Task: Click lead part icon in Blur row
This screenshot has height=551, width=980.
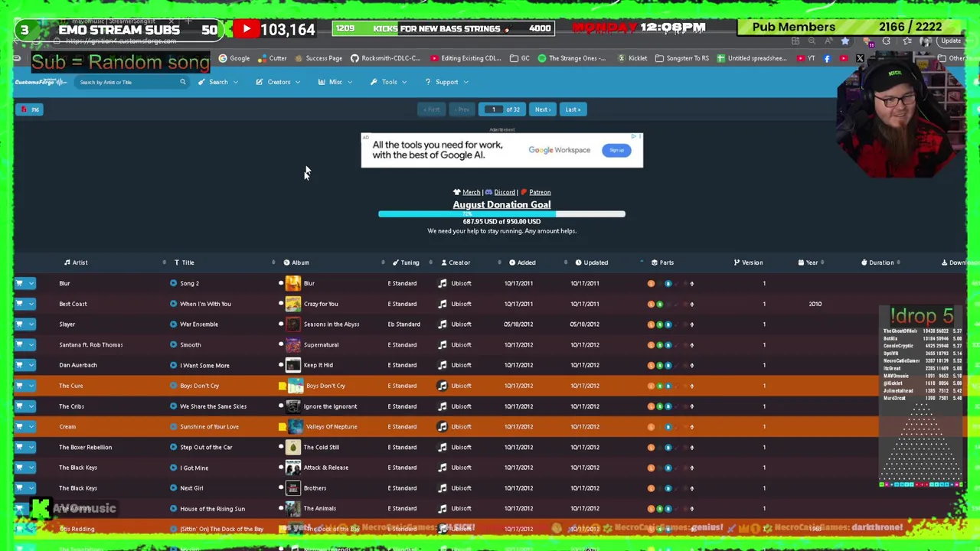Action: tap(651, 283)
